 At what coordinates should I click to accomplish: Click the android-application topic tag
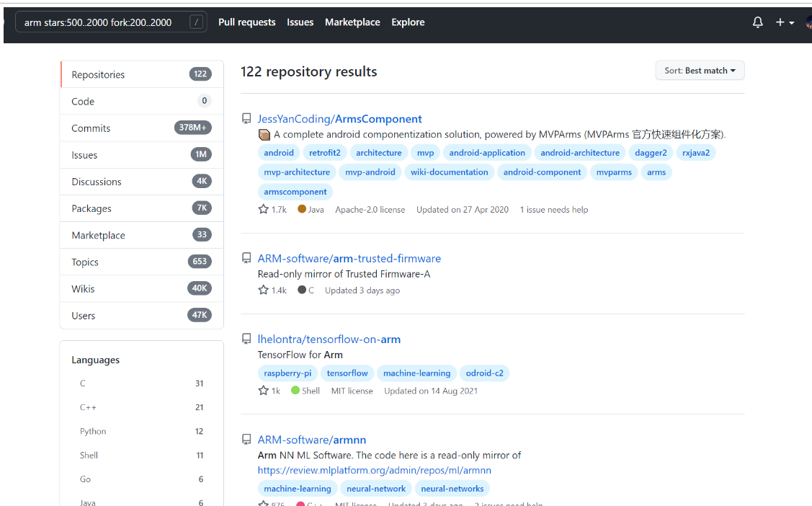pyautogui.click(x=487, y=153)
